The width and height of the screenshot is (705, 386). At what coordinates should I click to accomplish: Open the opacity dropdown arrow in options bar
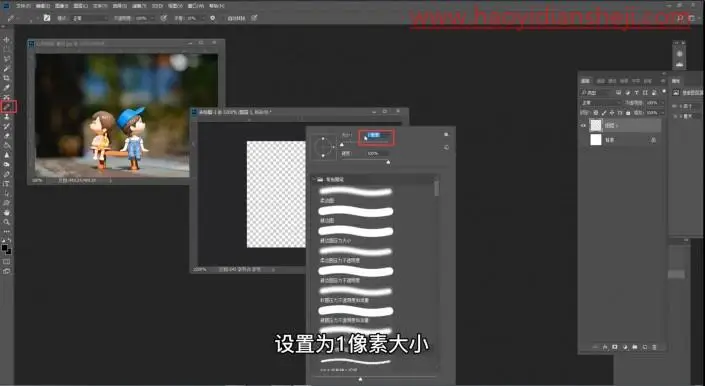[152, 18]
